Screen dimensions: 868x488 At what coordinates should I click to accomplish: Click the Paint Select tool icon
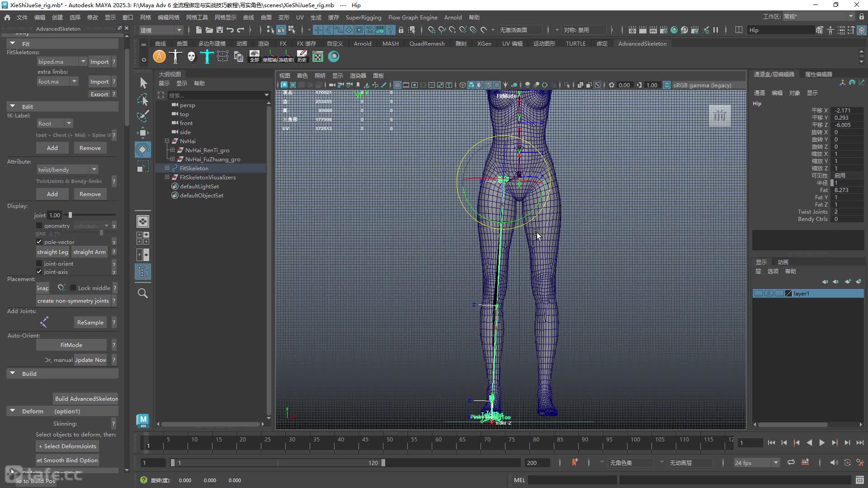coord(143,116)
